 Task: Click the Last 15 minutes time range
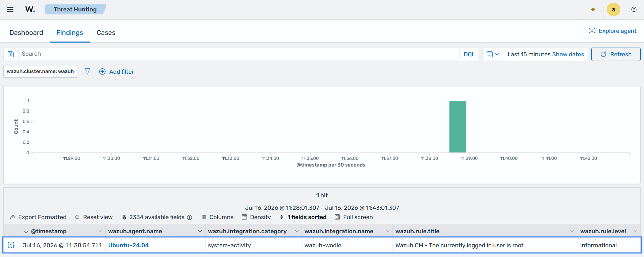click(x=529, y=54)
